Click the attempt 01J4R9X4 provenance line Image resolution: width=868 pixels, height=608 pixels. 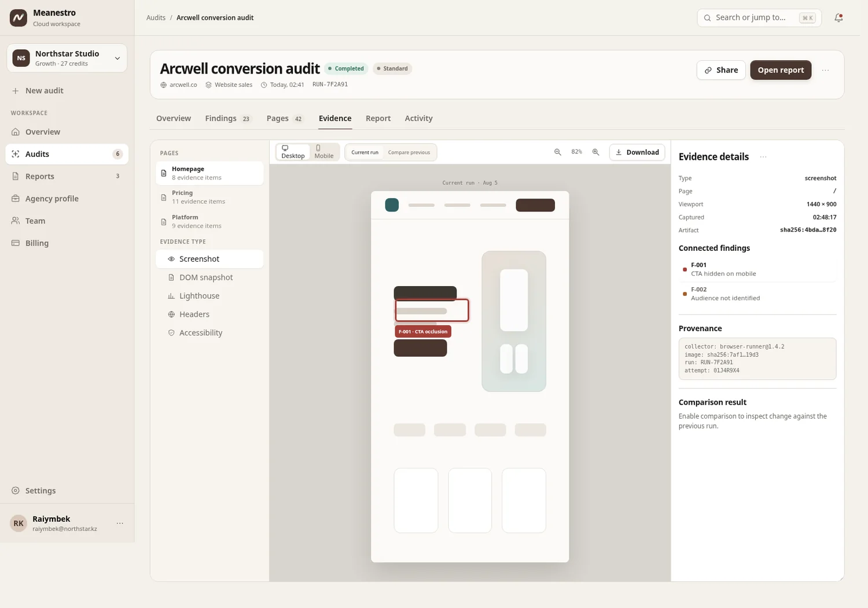point(712,371)
